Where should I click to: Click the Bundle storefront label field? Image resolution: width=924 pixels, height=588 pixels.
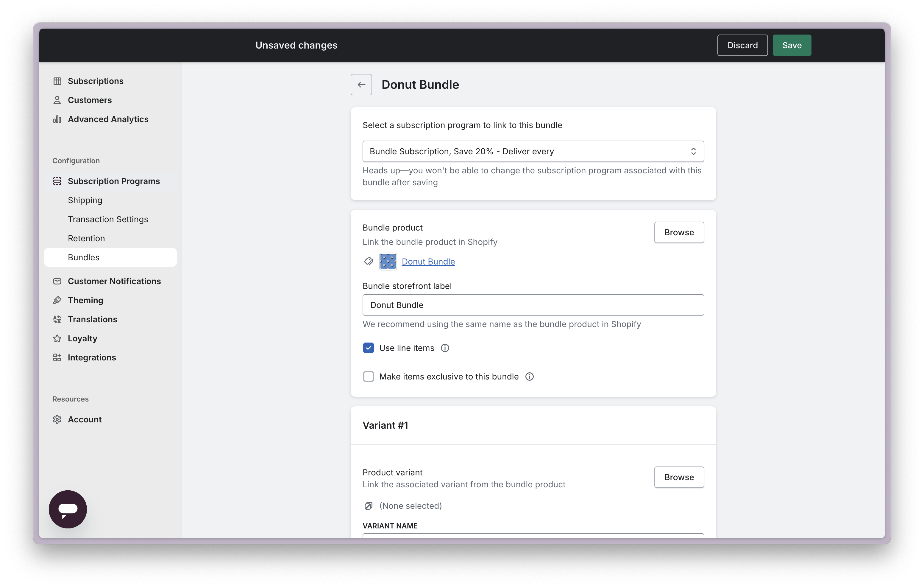pyautogui.click(x=533, y=305)
